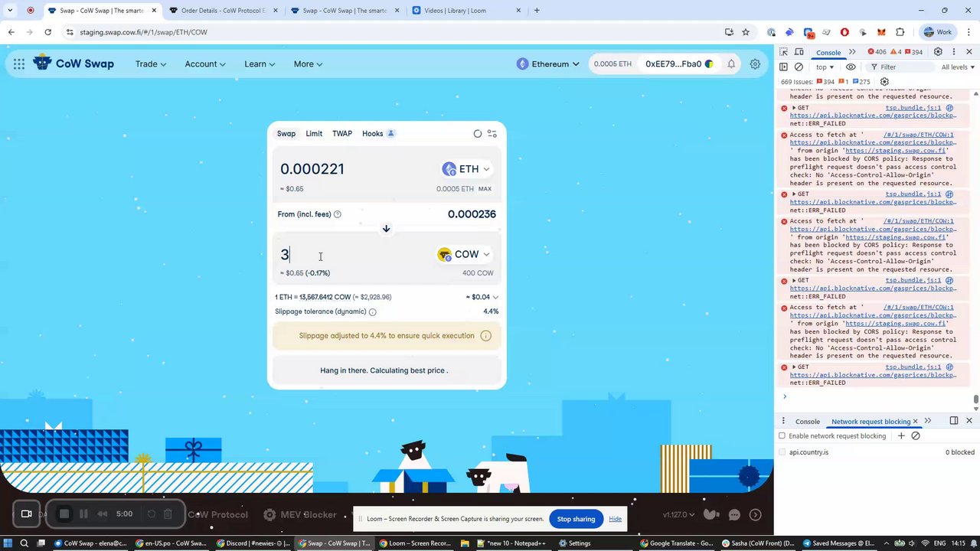Viewport: 980px width, 551px height.
Task: Open CoW Swap settings gear in header
Action: point(755,64)
